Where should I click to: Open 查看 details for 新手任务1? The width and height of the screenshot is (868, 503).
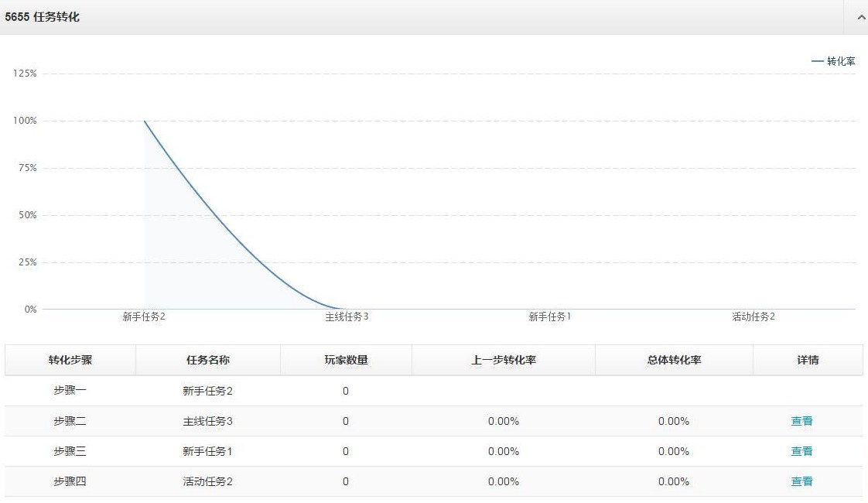pyautogui.click(x=802, y=450)
